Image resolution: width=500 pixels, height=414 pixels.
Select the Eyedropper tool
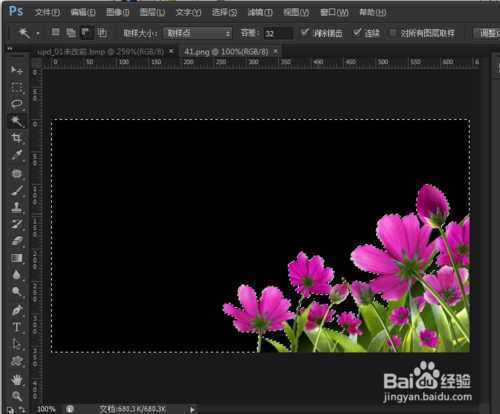[17, 155]
